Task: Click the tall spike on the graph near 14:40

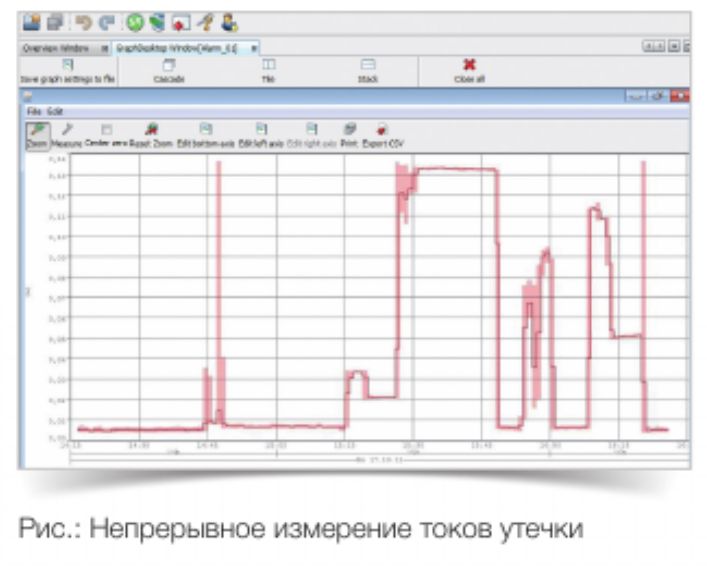Action: click(x=218, y=250)
